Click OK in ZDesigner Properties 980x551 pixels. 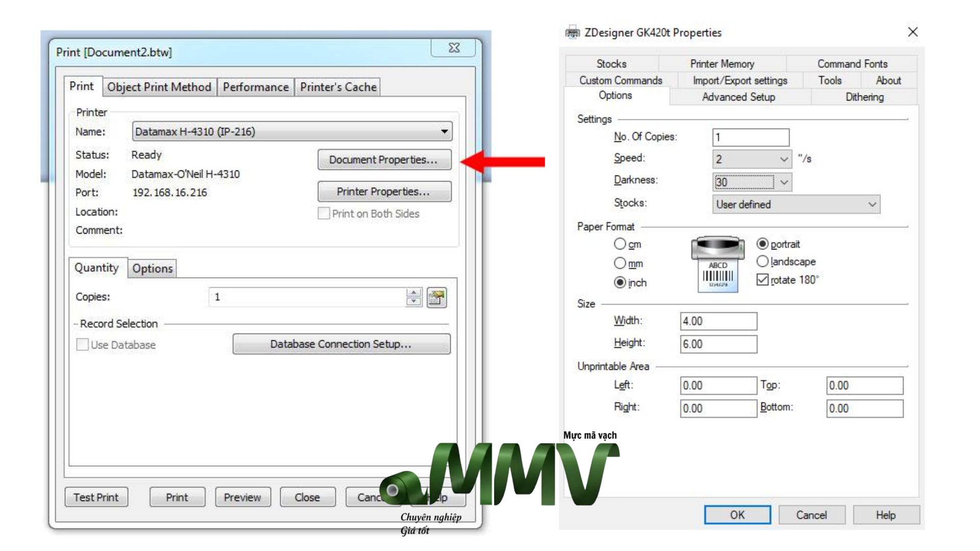point(737,515)
